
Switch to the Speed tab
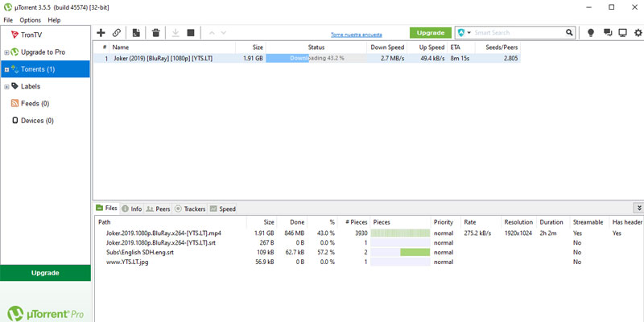[223, 208]
